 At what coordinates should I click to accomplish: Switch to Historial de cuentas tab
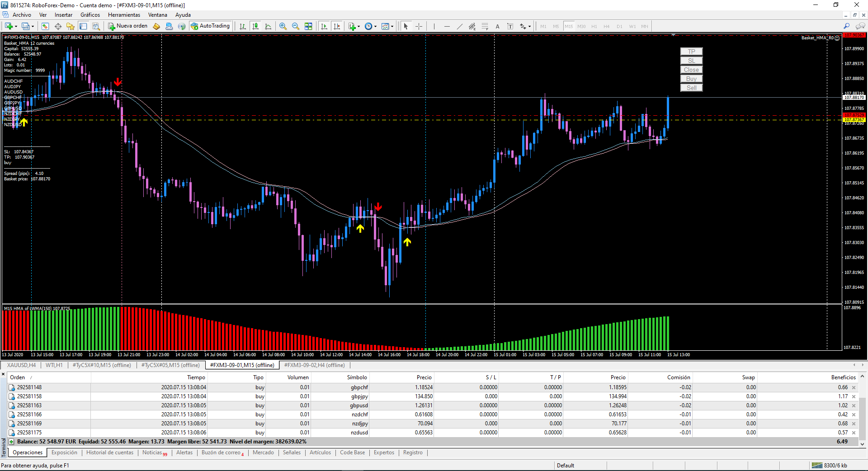click(110, 452)
